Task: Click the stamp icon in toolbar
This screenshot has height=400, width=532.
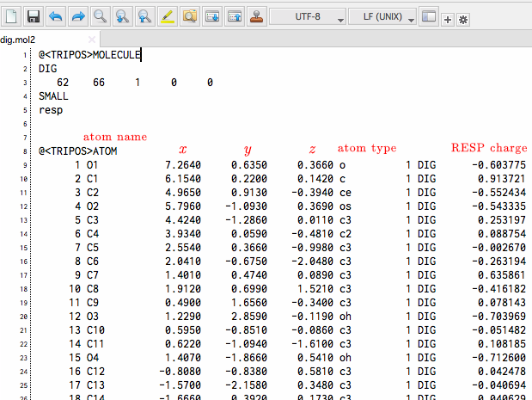Action: click(256, 16)
